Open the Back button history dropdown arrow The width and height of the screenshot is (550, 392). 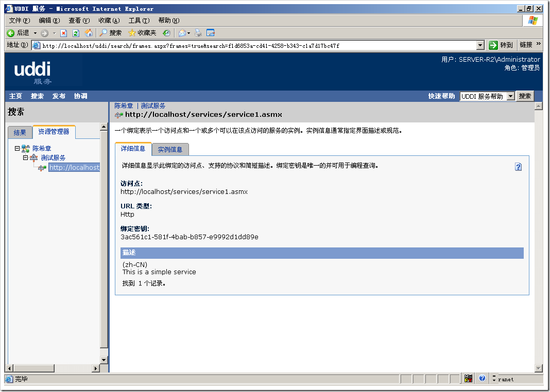pos(35,33)
